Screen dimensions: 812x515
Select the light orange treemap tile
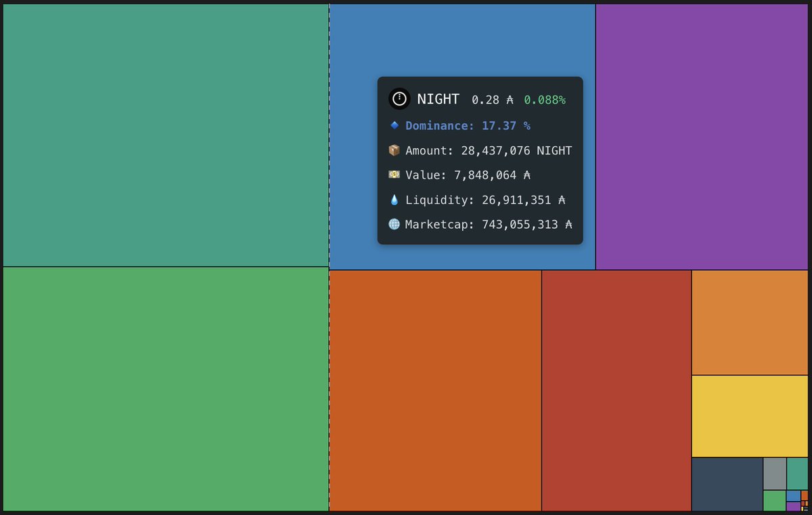point(750,323)
